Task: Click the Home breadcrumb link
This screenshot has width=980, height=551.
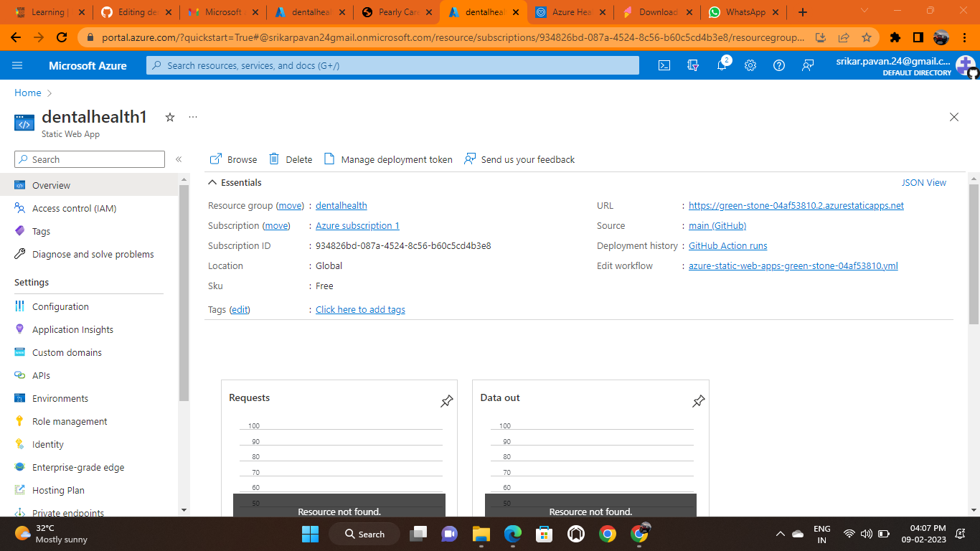Action: click(28, 93)
